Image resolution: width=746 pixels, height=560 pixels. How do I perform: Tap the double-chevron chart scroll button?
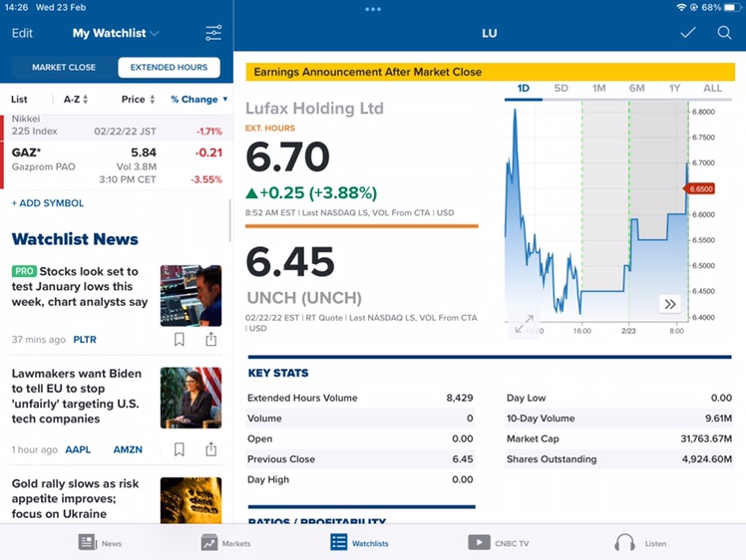point(670,304)
